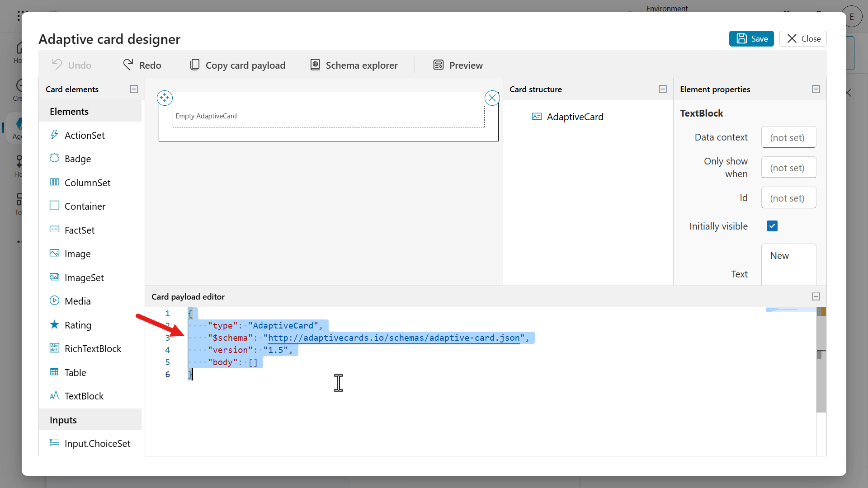The height and width of the screenshot is (488, 868).
Task: Collapse the Card structure panel
Action: (x=662, y=89)
